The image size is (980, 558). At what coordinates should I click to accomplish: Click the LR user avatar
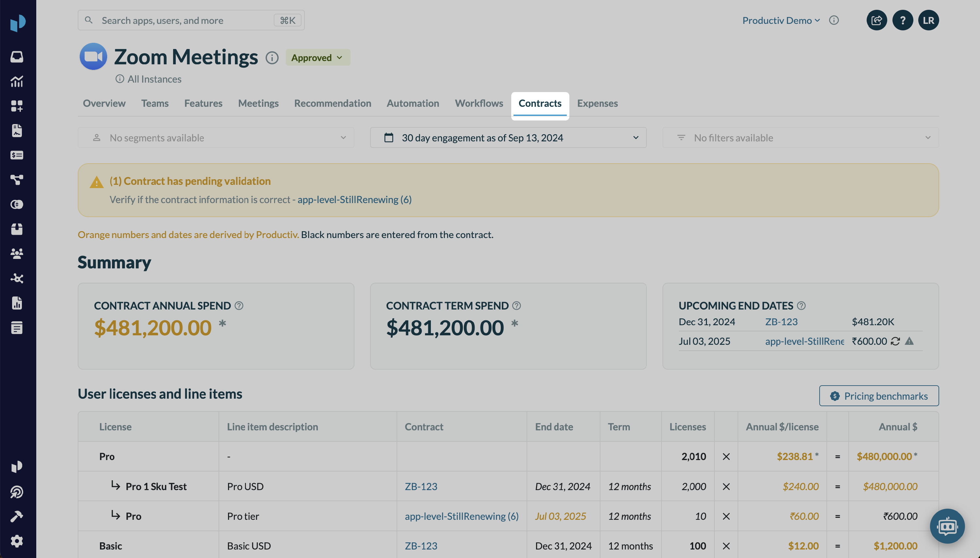928,20
